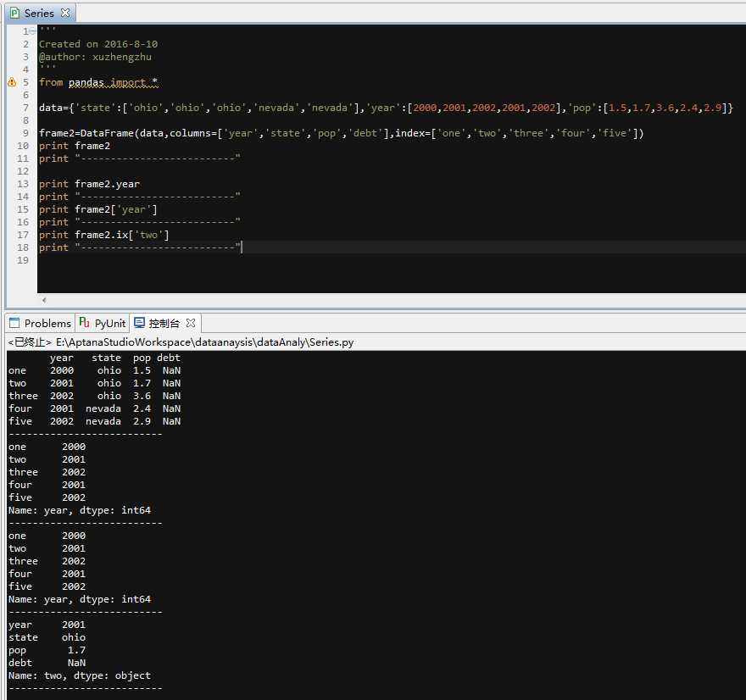Click 'Created on 2016-8-10' comment
Image resolution: width=746 pixels, height=700 pixels.
tap(98, 44)
